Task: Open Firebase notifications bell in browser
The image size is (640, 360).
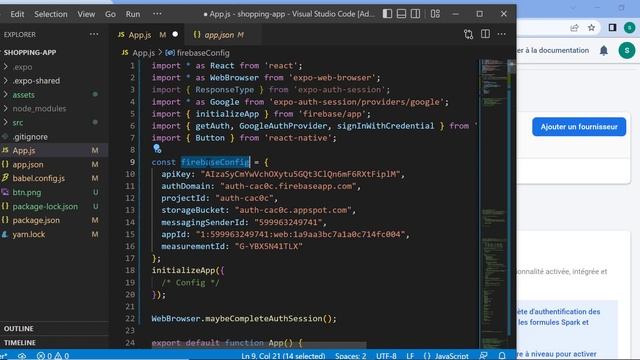Action: pos(604,51)
